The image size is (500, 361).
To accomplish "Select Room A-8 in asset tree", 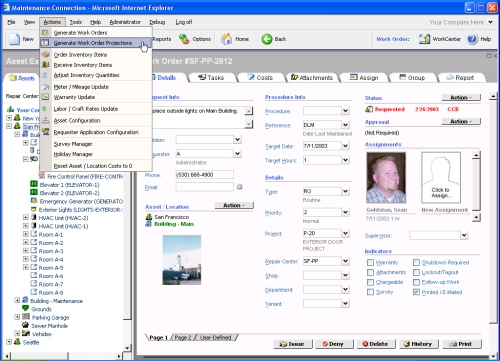I will (x=51, y=292).
